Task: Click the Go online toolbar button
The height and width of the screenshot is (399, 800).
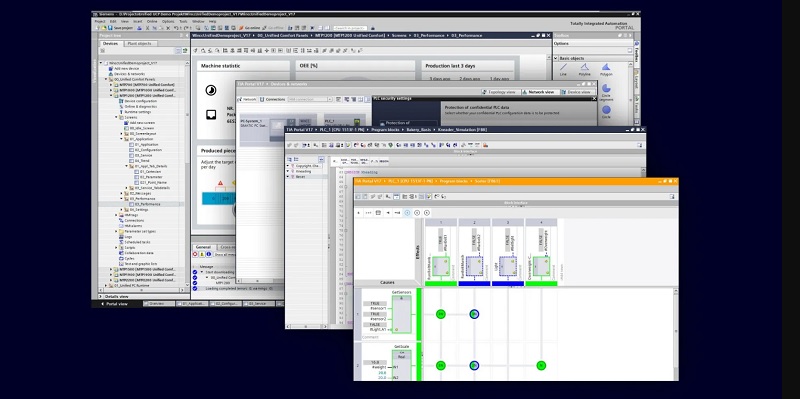Action: (250, 28)
